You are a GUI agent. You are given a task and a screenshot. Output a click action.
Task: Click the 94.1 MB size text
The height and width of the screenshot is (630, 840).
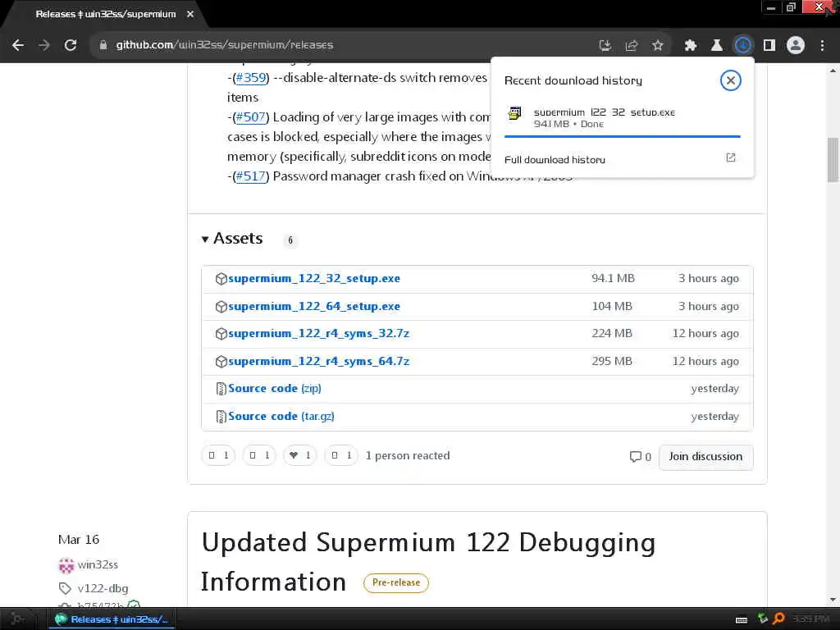(x=613, y=279)
